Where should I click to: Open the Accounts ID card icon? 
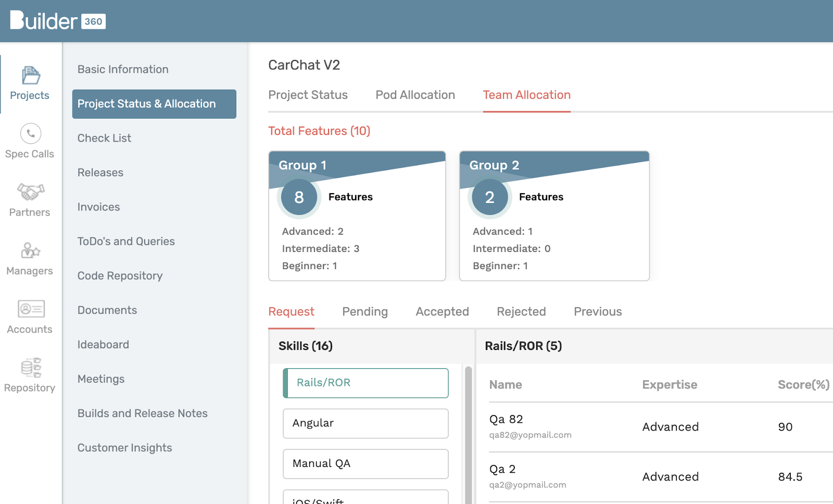(x=31, y=309)
